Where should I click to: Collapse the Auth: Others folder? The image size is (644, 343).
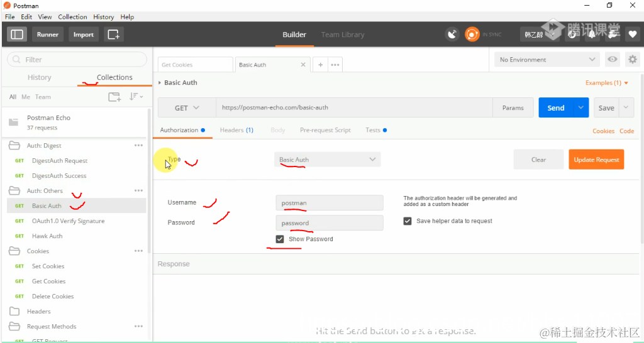[x=14, y=191]
